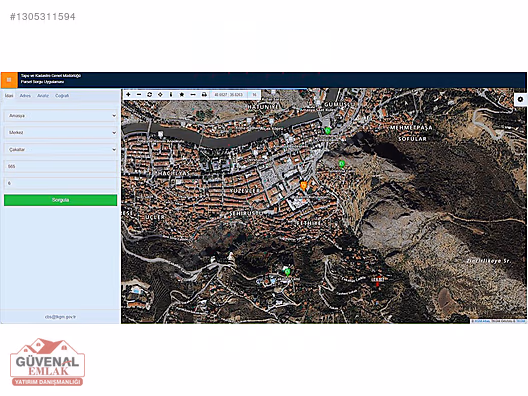The width and height of the screenshot is (528, 396).
Task: Click green marker near Gümüşlü label
Action: click(327, 130)
